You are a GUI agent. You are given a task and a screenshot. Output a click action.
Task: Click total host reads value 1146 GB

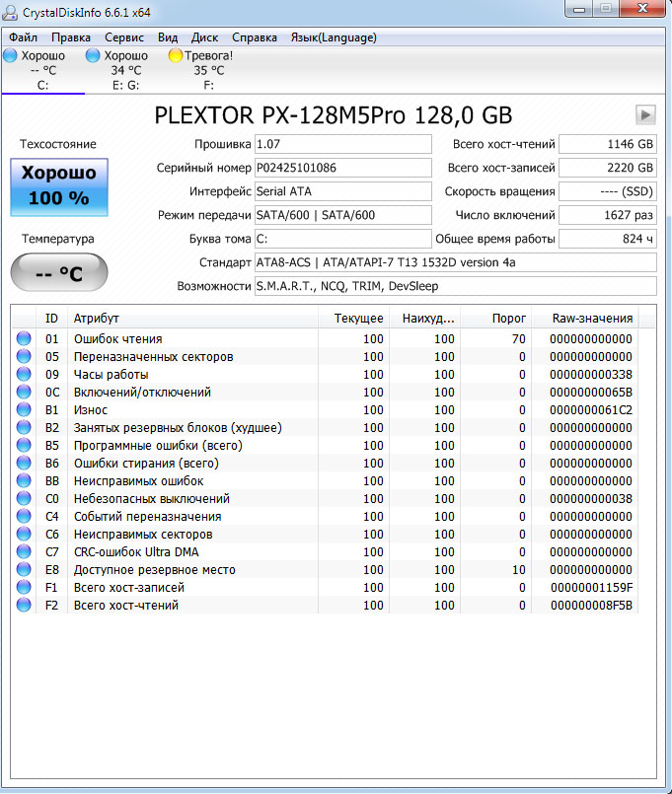click(608, 144)
